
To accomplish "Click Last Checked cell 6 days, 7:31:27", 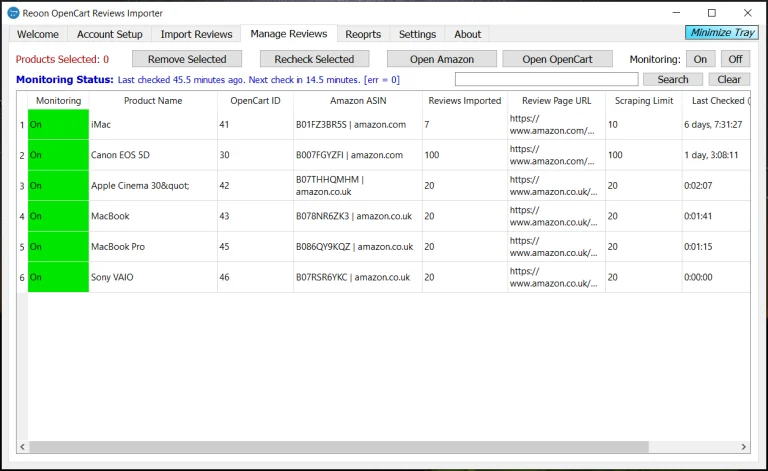I will 716,124.
